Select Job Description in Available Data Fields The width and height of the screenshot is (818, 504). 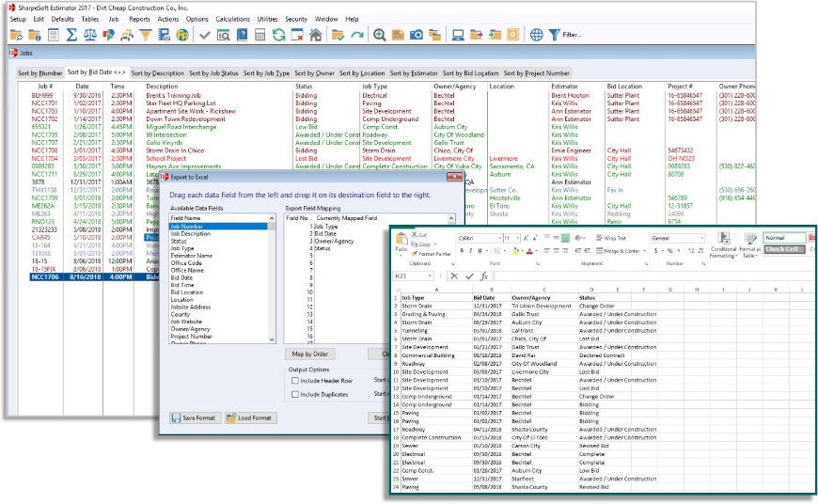coord(191,234)
